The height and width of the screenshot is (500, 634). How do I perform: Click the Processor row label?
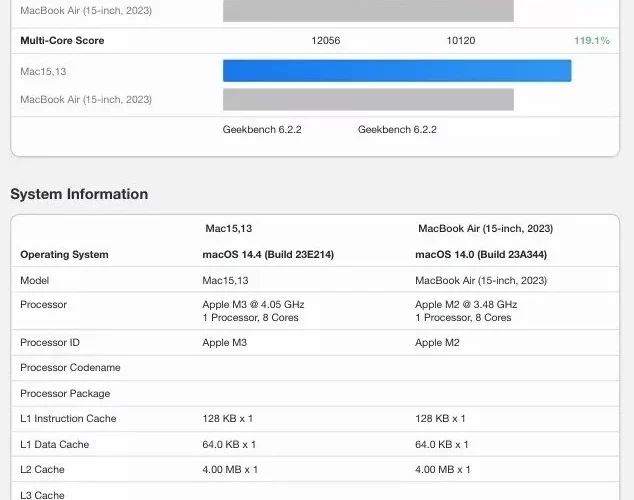point(43,304)
